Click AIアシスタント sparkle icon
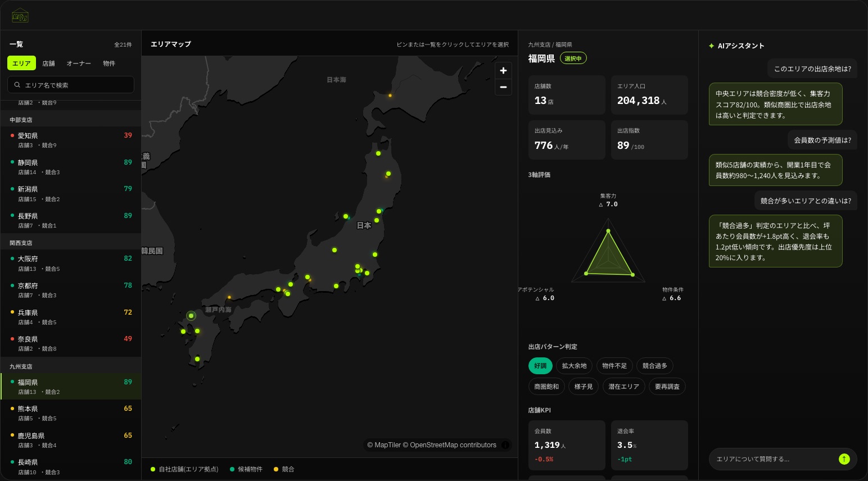 [712, 46]
